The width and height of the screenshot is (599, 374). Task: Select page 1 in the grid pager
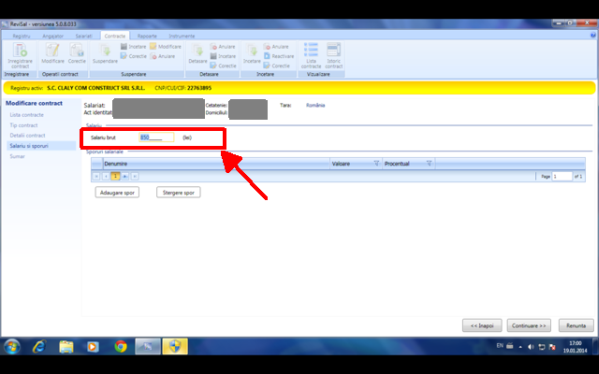[x=115, y=176]
